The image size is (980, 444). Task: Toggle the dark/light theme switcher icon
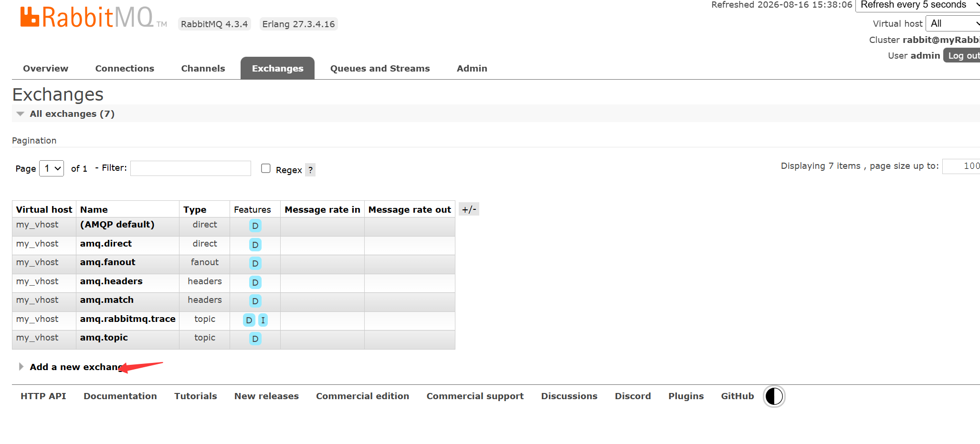pyautogui.click(x=774, y=396)
